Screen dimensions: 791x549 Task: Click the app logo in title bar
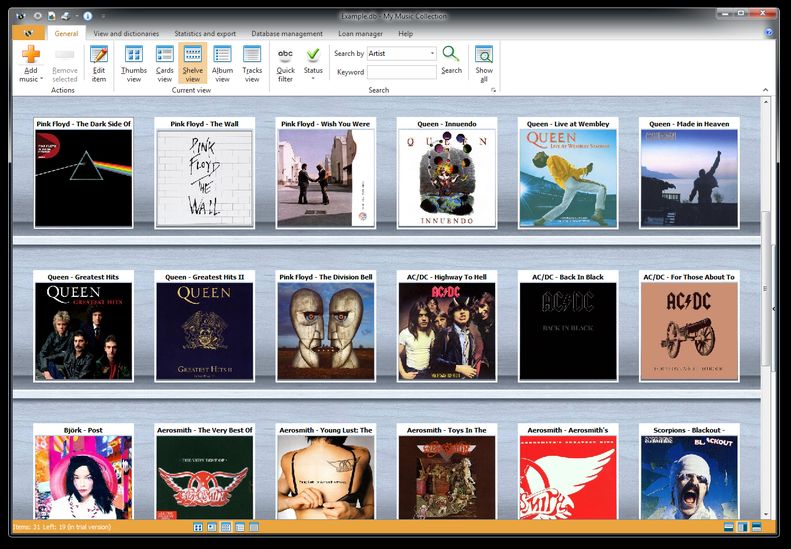[x=21, y=16]
